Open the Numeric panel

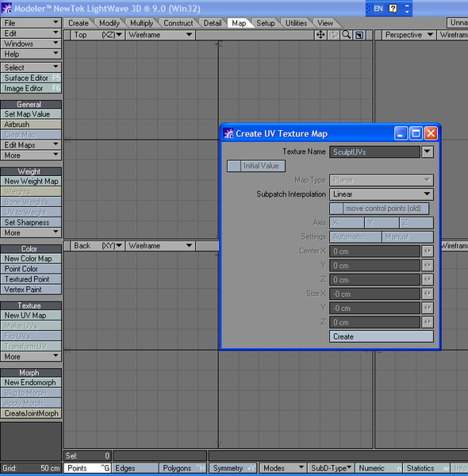(379, 468)
